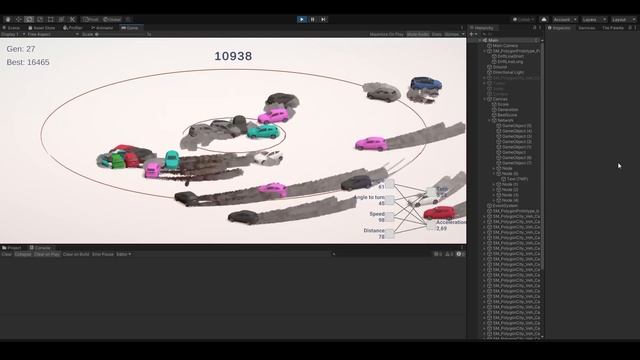The height and width of the screenshot is (360, 640).
Task: Select the combined Transform tool
Action: click(62, 19)
